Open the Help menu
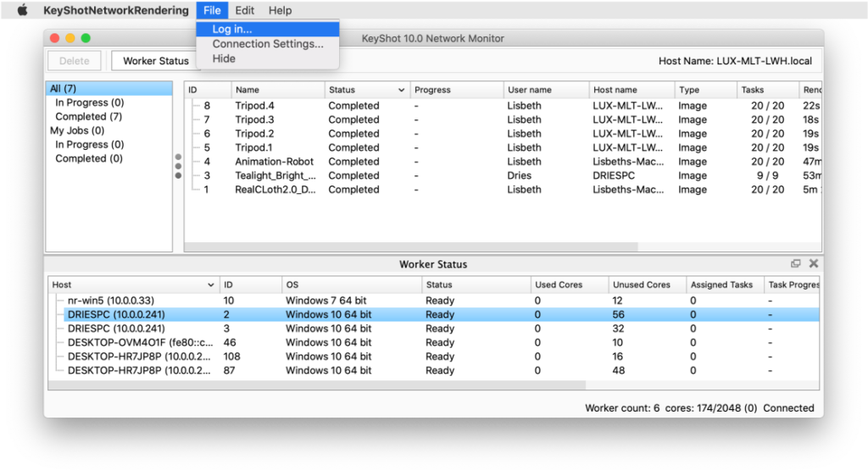The width and height of the screenshot is (868, 476). point(280,10)
